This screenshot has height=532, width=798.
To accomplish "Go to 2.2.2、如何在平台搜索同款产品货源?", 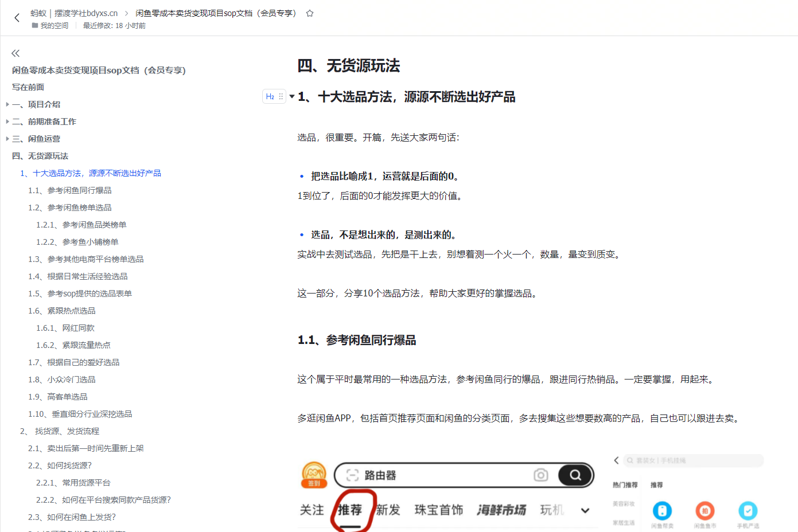I will click(104, 500).
